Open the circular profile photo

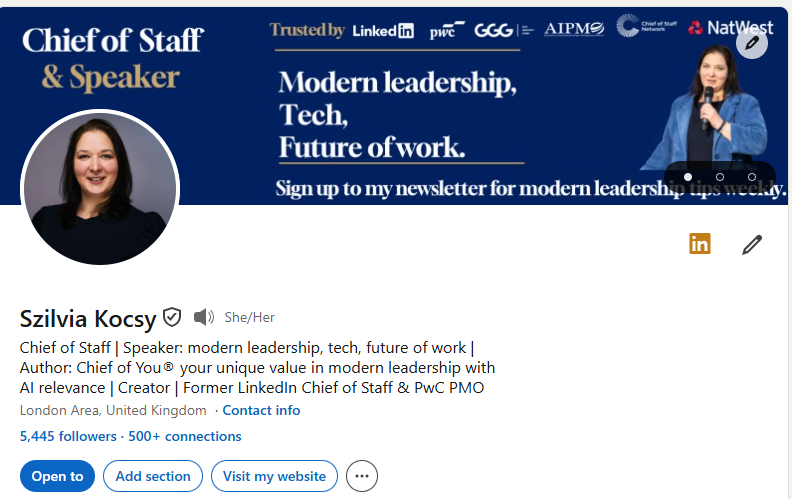click(100, 188)
